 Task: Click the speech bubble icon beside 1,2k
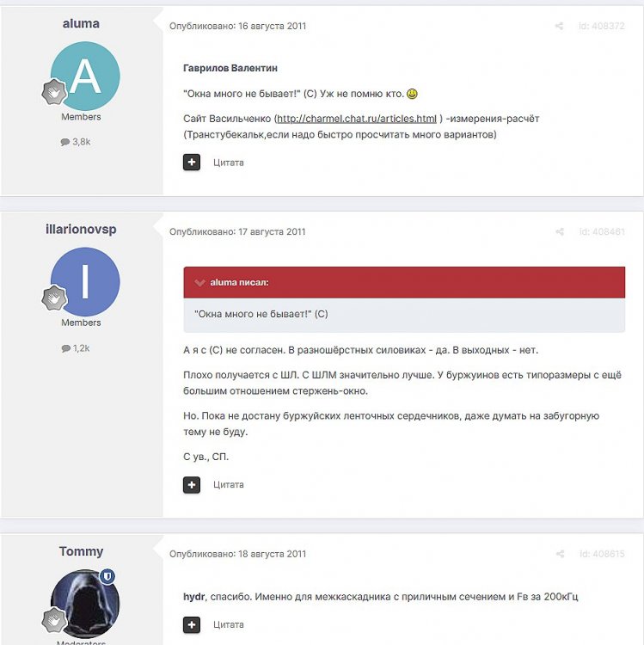tap(66, 348)
